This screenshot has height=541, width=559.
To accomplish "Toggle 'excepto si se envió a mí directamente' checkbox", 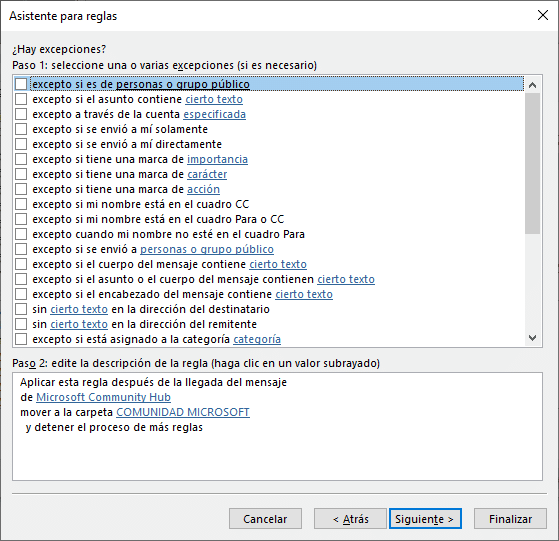I will point(21,144).
